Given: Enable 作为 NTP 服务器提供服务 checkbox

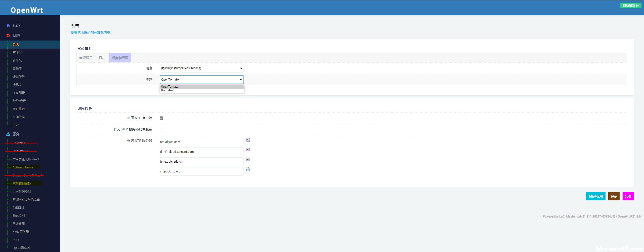Looking at the screenshot, I should (161, 129).
